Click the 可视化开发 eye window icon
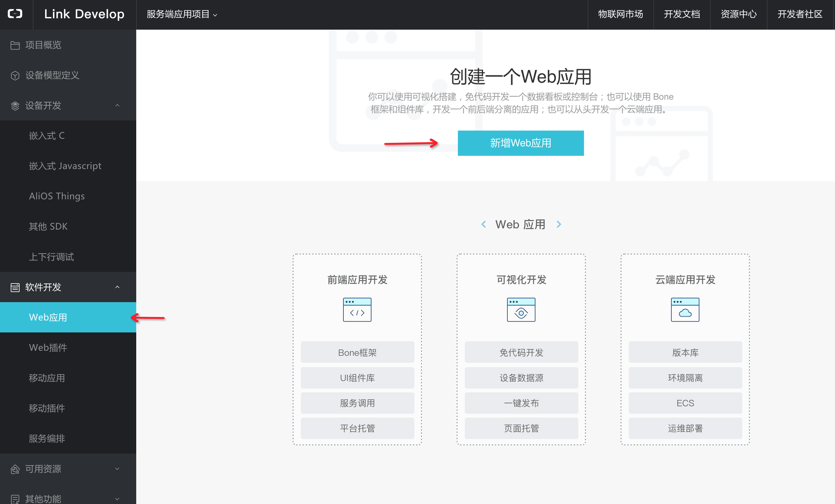This screenshot has width=835, height=504. pyautogui.click(x=521, y=309)
